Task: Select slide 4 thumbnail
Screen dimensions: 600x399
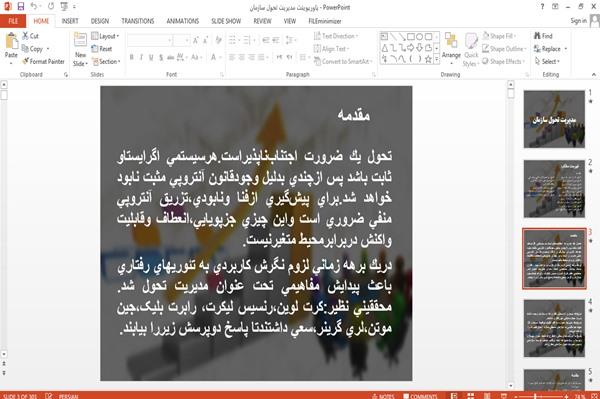Action: tap(554, 328)
